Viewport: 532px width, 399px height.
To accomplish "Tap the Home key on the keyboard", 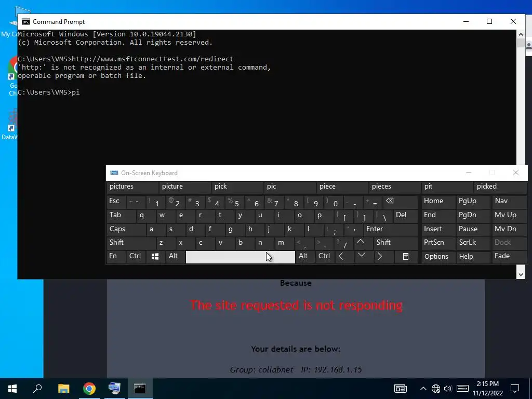I will pos(438,202).
